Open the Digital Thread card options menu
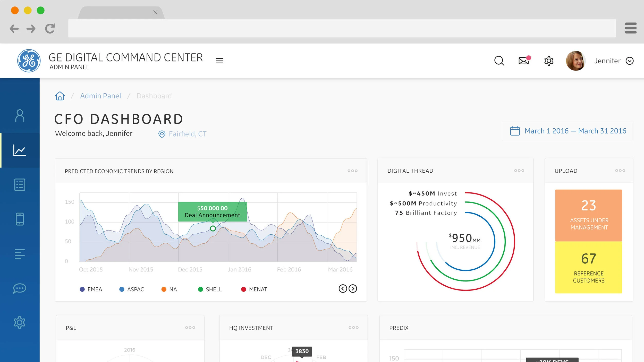This screenshot has height=362, width=644. 519,170
